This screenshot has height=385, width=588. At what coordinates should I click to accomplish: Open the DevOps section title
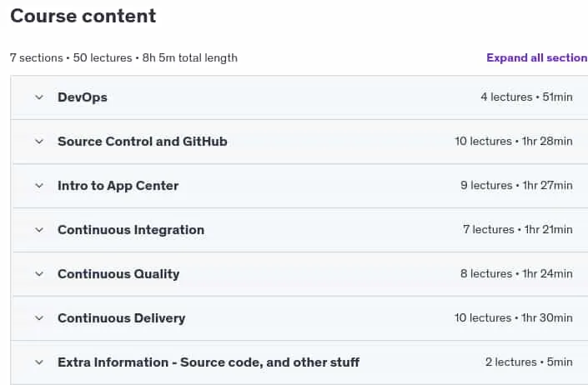pyautogui.click(x=83, y=97)
